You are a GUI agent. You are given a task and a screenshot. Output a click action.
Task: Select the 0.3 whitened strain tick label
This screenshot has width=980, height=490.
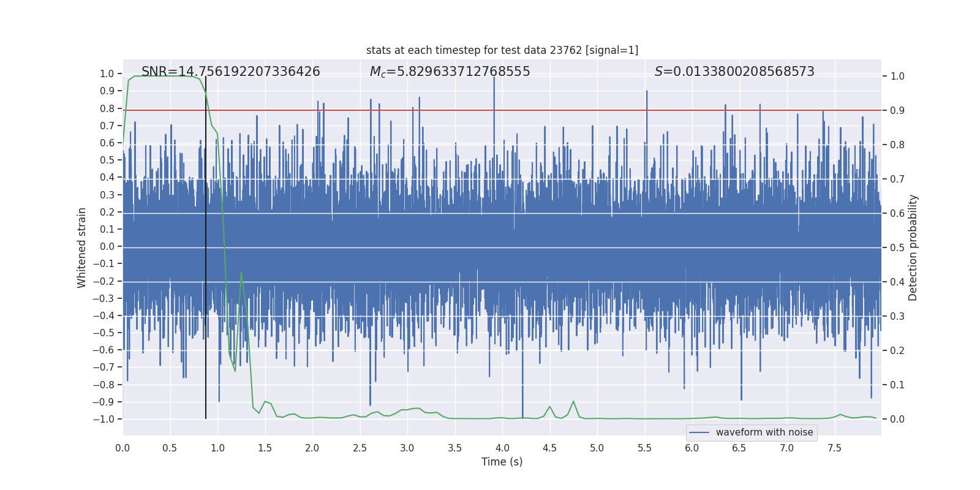107,195
